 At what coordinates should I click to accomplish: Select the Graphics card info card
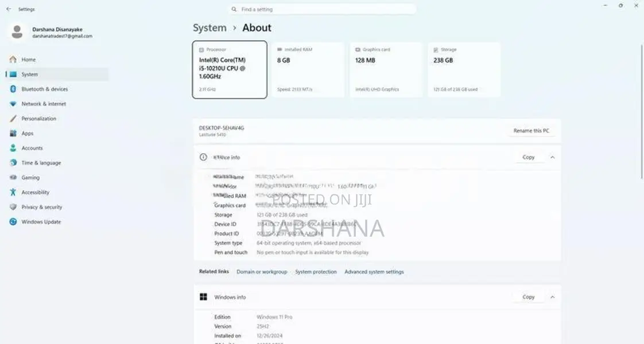click(386, 70)
